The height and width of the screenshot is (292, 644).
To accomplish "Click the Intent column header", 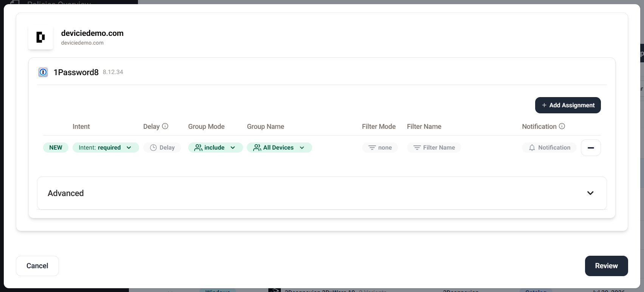I will 81,127.
